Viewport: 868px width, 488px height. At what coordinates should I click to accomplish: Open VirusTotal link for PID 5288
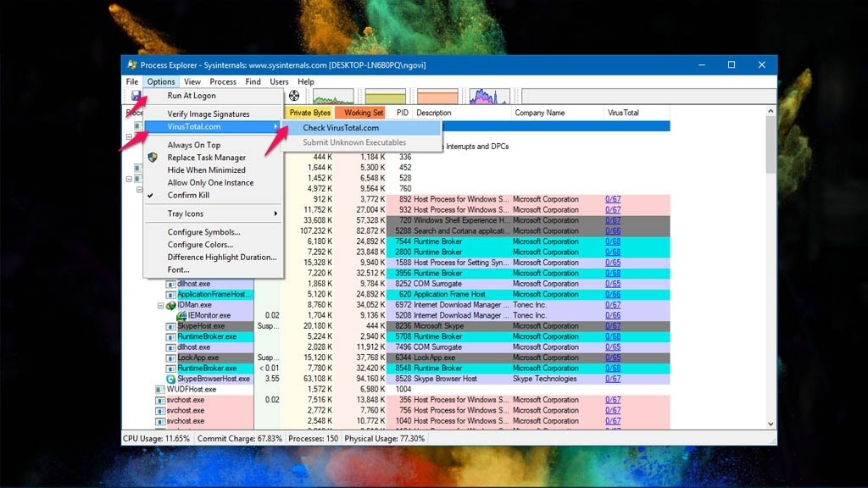(613, 230)
